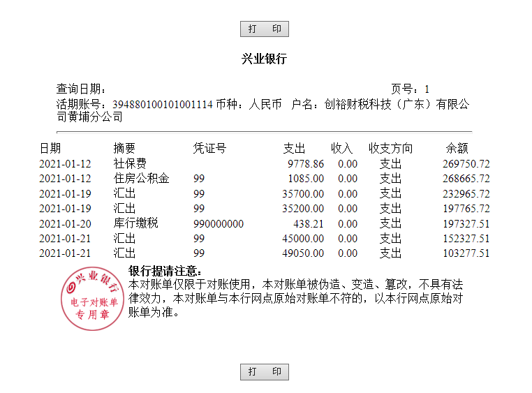Click the balance 197765.72
The height and width of the screenshot is (393, 532).
coord(466,208)
